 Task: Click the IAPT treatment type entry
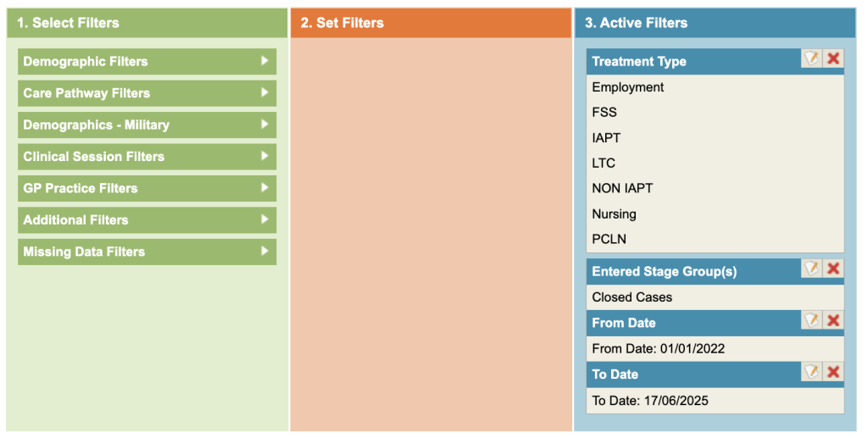[x=607, y=138]
